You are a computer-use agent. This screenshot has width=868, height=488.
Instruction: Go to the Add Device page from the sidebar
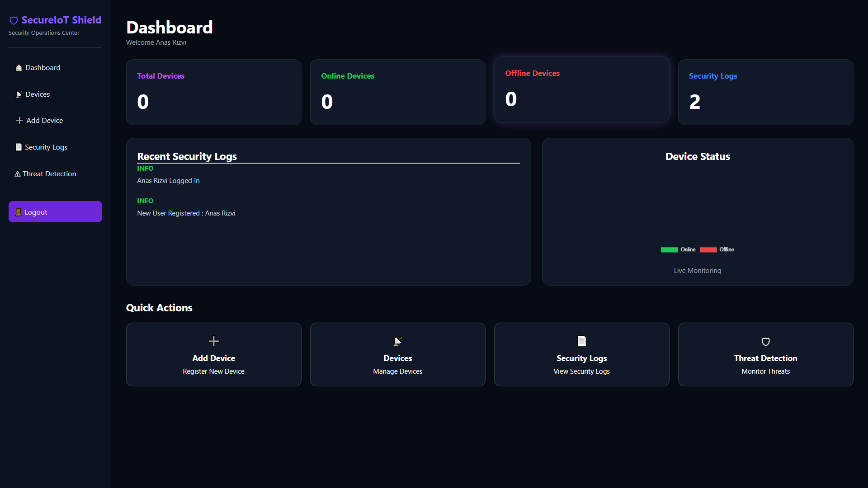tap(55, 121)
